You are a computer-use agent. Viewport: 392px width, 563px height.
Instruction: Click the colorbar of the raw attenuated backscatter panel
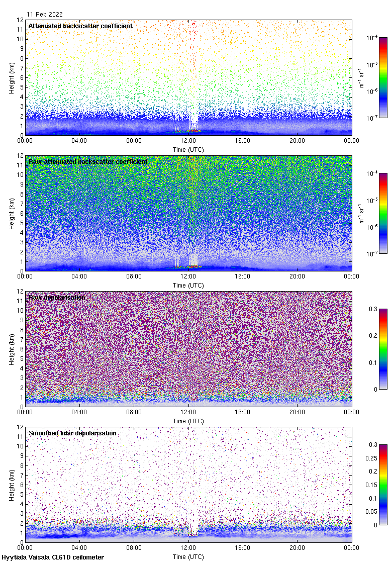383,213
